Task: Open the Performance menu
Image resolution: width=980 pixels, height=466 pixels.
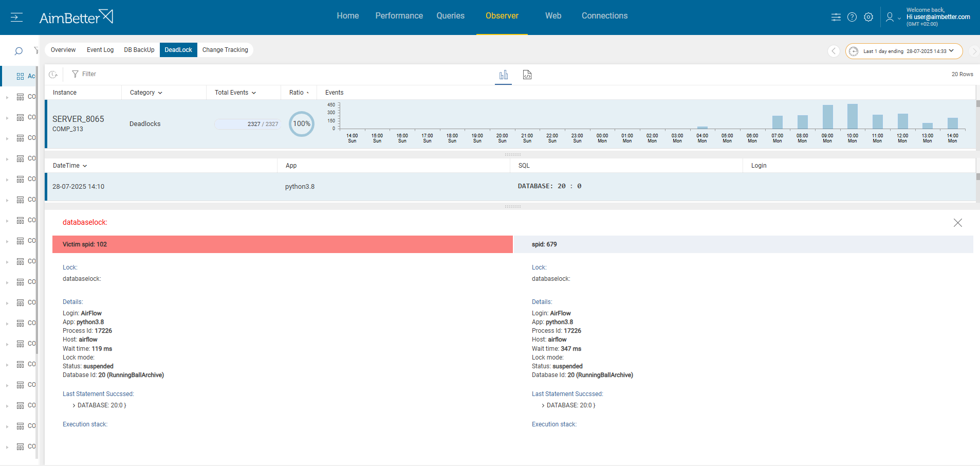Action: pyautogui.click(x=399, y=16)
